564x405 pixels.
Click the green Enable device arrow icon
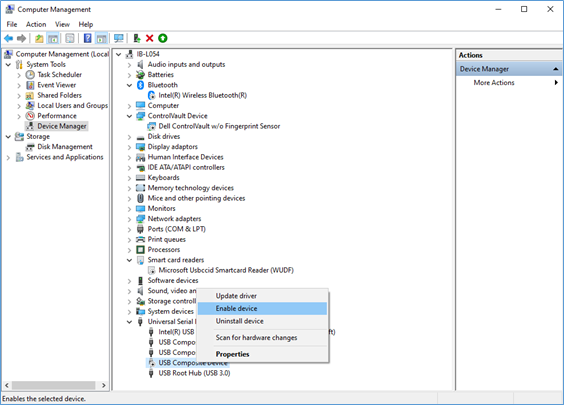(163, 38)
